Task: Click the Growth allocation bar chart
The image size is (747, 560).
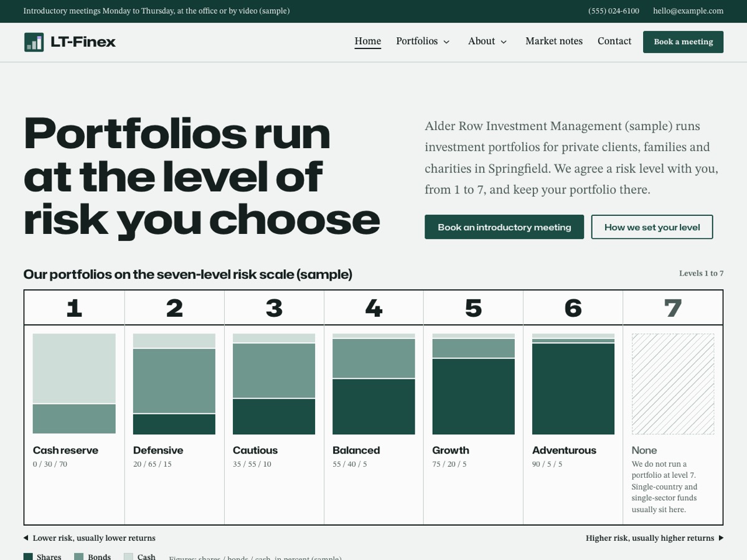Action: point(473,384)
